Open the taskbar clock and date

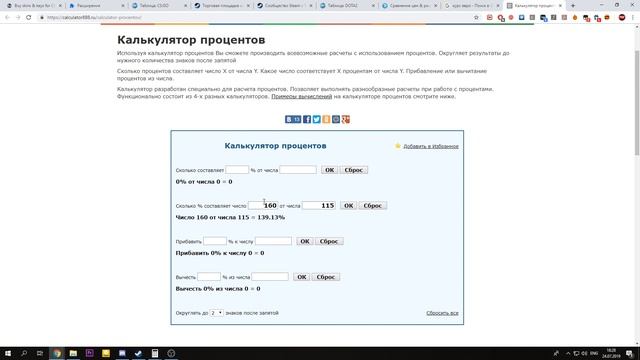coord(611,353)
